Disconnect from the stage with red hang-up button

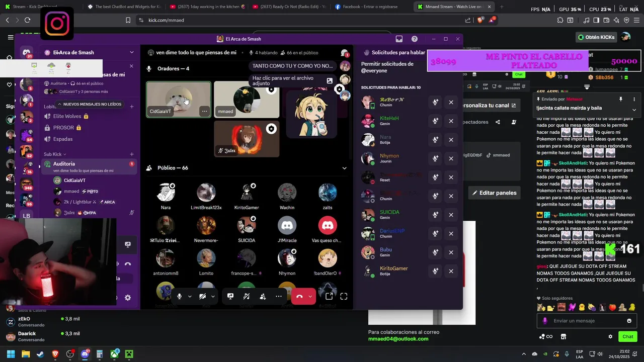coord(299,297)
